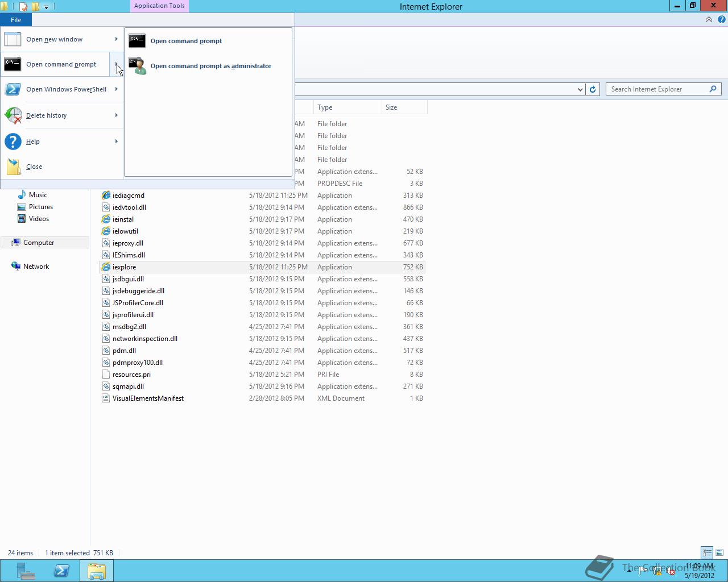Sort by the Size column header
Image resolution: width=728 pixels, height=582 pixels.
point(404,107)
